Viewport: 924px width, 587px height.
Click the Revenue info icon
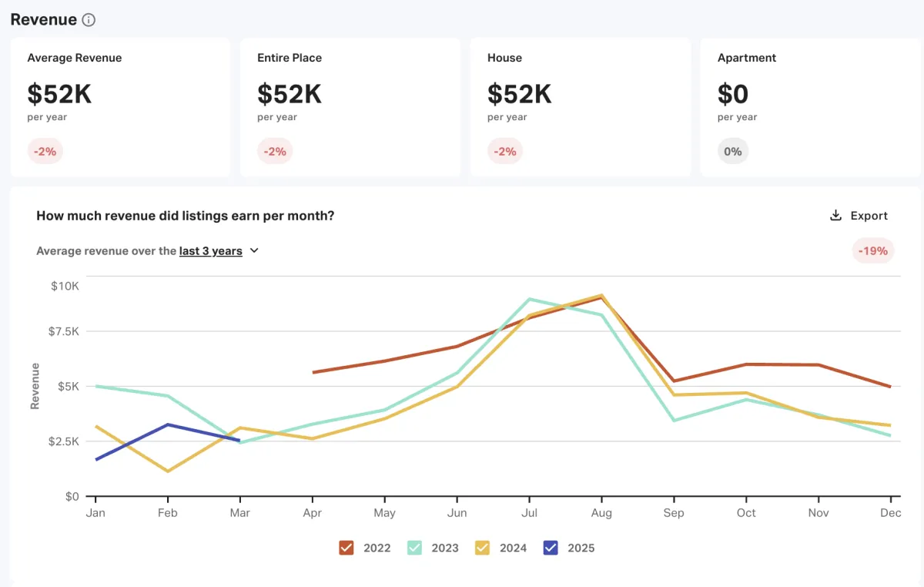point(89,20)
